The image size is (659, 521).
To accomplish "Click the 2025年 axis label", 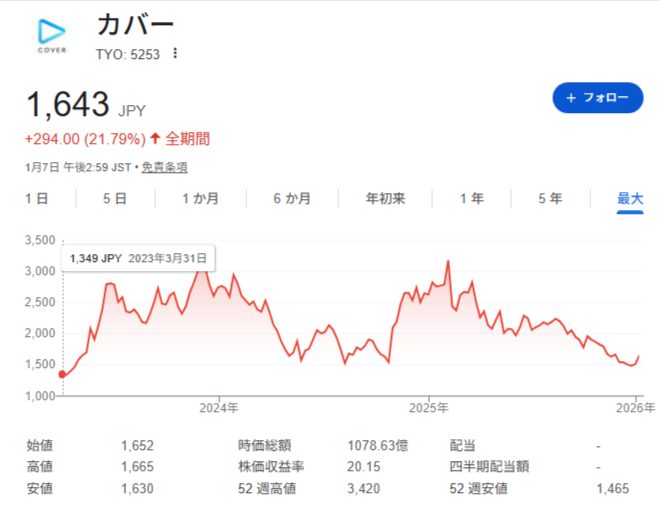I will 427,408.
